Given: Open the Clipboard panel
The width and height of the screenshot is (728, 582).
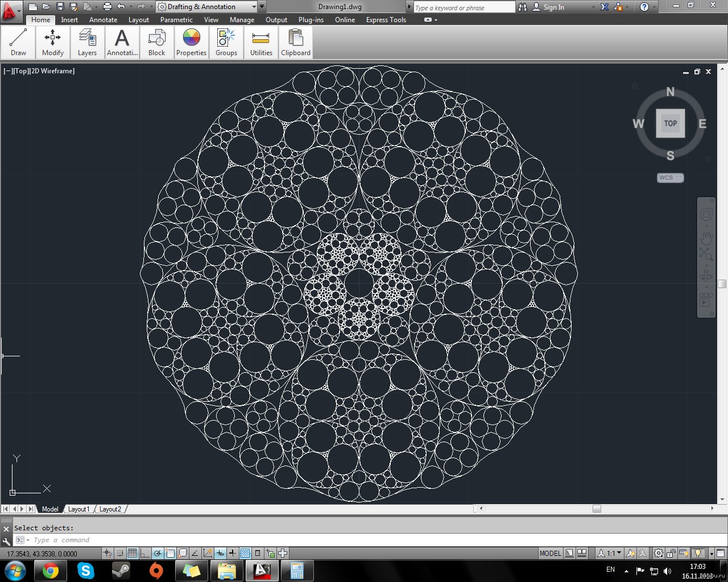Looking at the screenshot, I should 296,43.
